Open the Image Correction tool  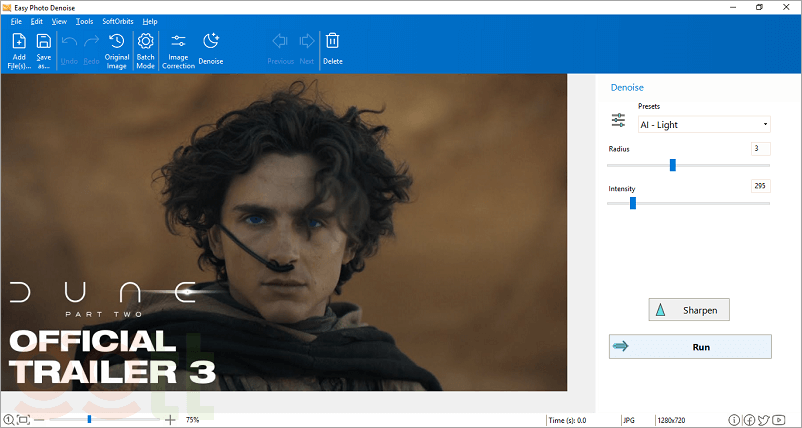pyautogui.click(x=178, y=48)
